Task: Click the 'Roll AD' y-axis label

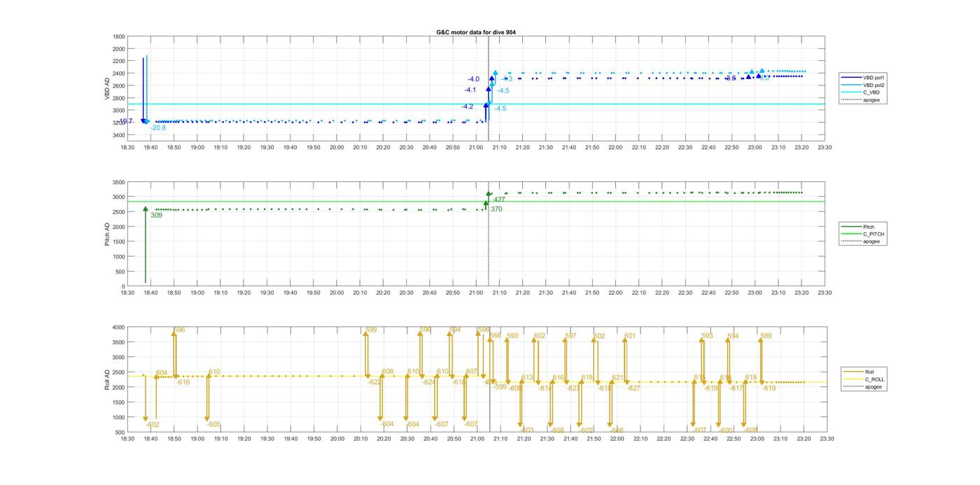Action: click(x=108, y=379)
